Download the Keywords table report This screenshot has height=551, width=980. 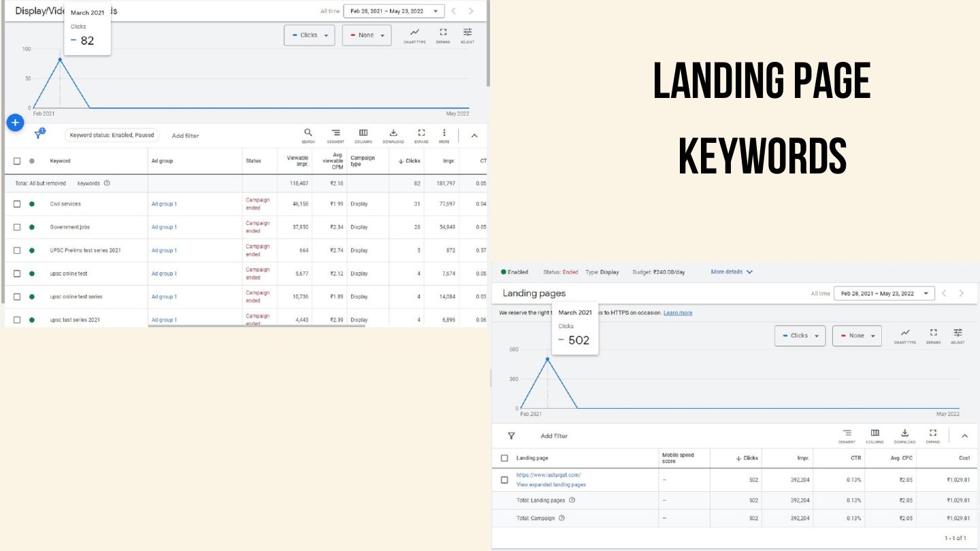(x=393, y=135)
